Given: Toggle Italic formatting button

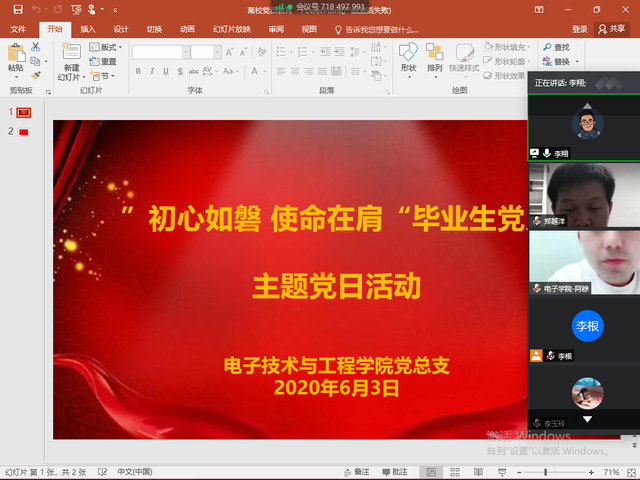Looking at the screenshot, I should tap(152, 71).
